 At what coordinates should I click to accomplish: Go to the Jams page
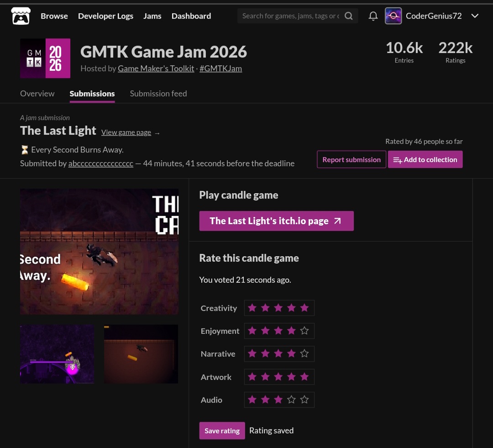[x=152, y=16]
